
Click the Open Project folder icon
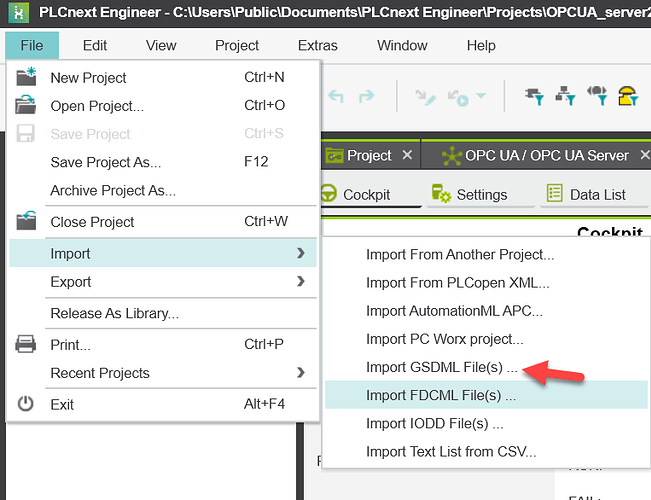click(x=26, y=105)
